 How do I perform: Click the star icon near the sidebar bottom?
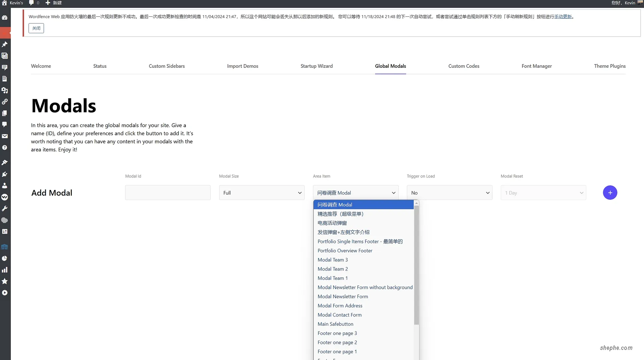(x=5, y=281)
